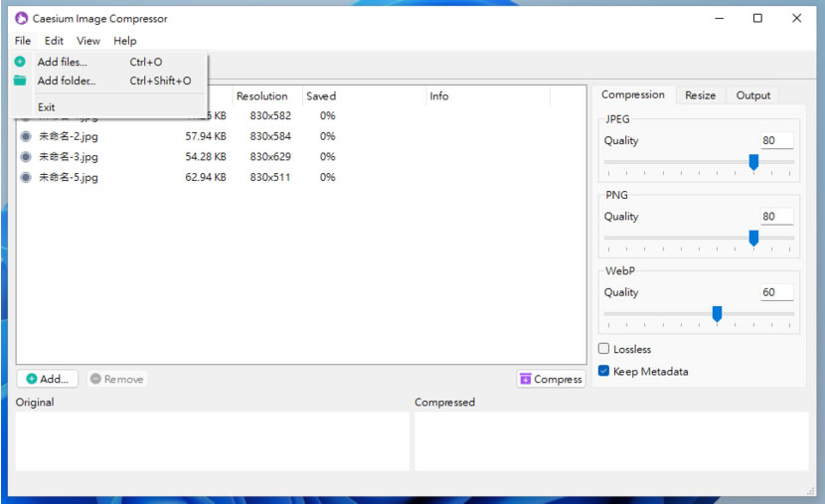Close the Caesium Image Compressor window

pos(796,19)
